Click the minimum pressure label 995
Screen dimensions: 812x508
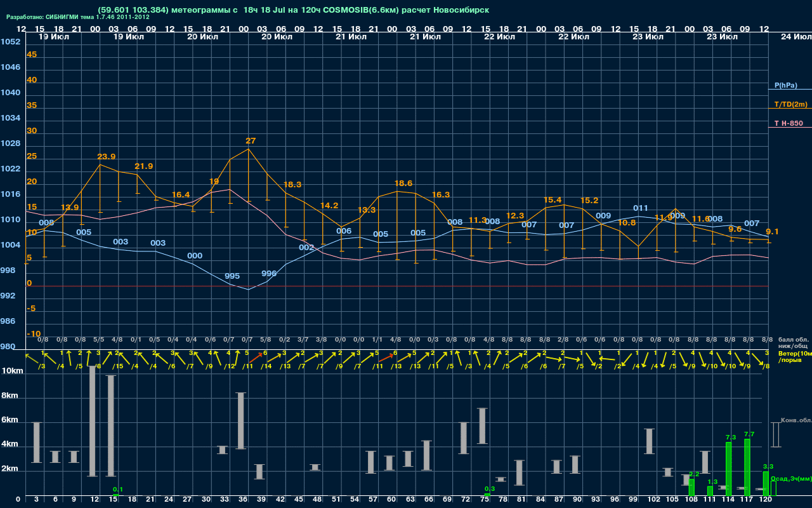[232, 276]
